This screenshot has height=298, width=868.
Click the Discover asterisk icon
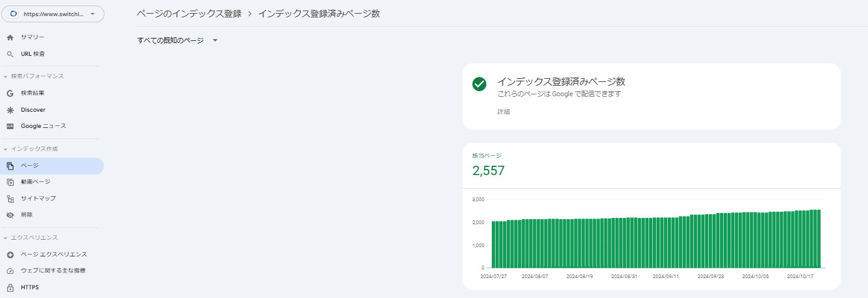(x=10, y=110)
